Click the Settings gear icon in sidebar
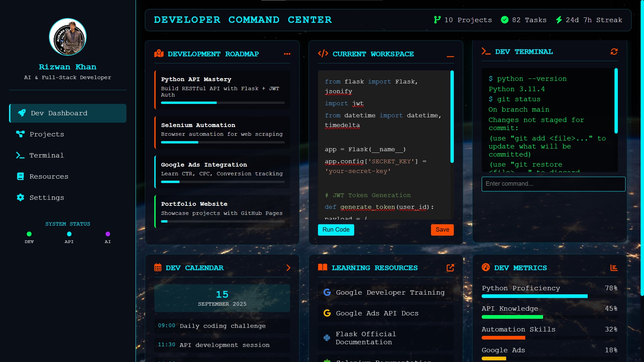Image resolution: width=644 pixels, height=362 pixels. pyautogui.click(x=20, y=197)
